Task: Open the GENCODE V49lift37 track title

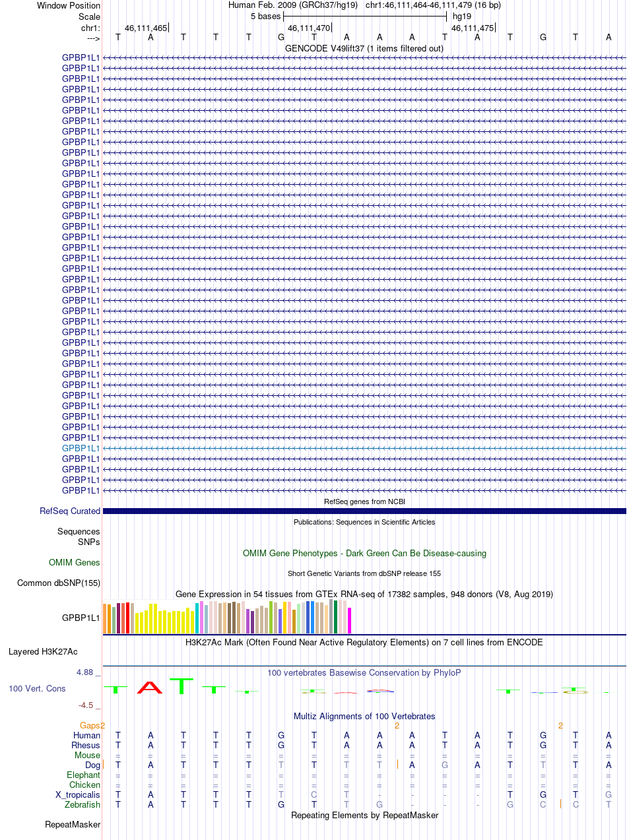Action: click(x=364, y=49)
